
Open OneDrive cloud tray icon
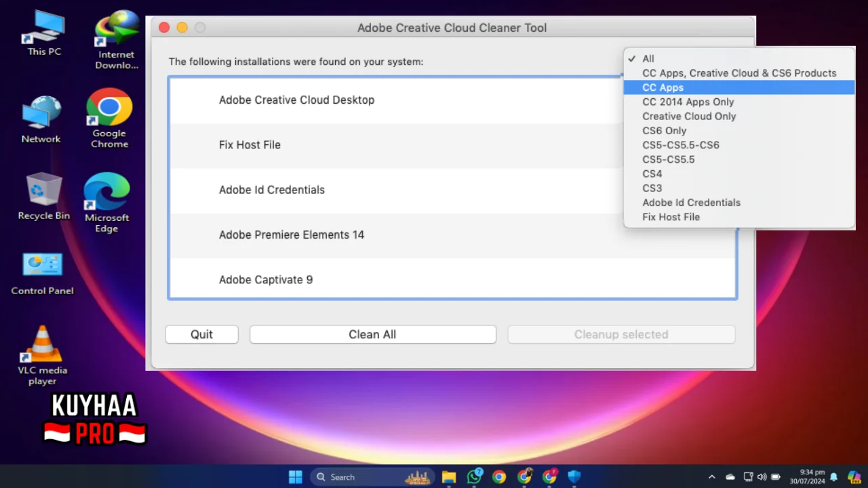[730, 477]
